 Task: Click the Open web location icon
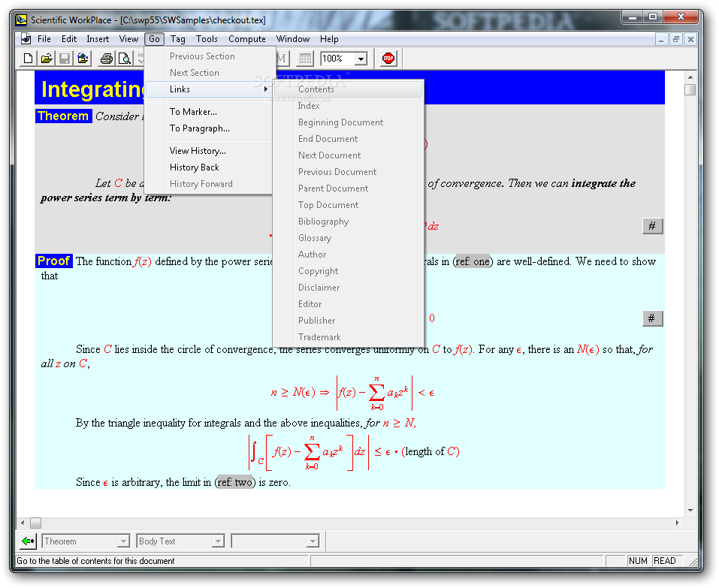[83, 59]
